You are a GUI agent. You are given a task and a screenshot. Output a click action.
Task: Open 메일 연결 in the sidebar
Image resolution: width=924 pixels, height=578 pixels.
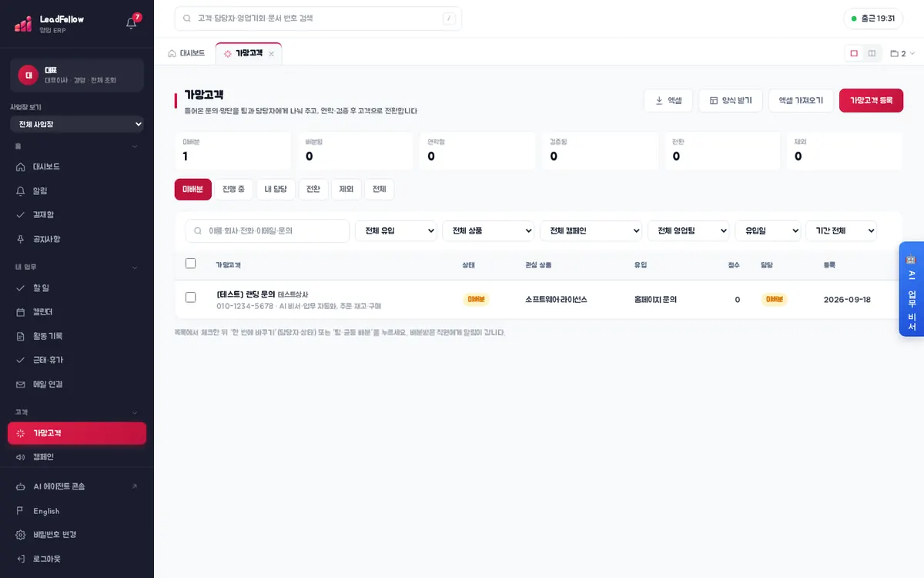(77, 384)
